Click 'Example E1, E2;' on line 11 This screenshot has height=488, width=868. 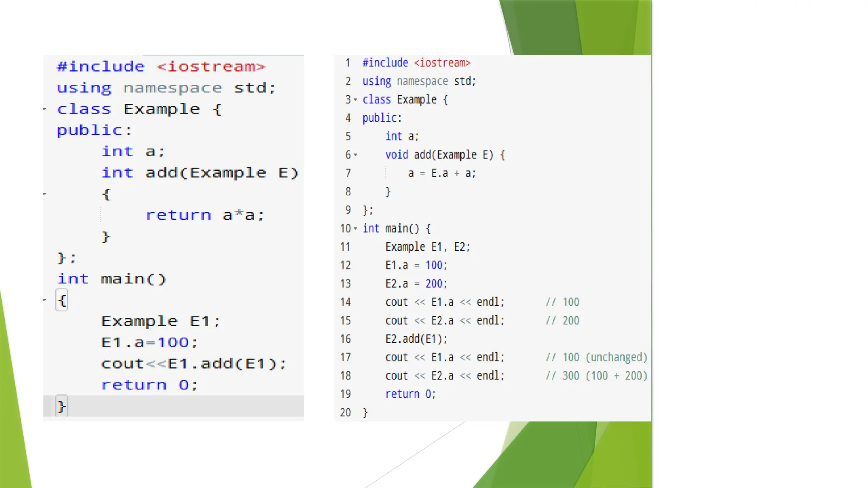pos(427,247)
